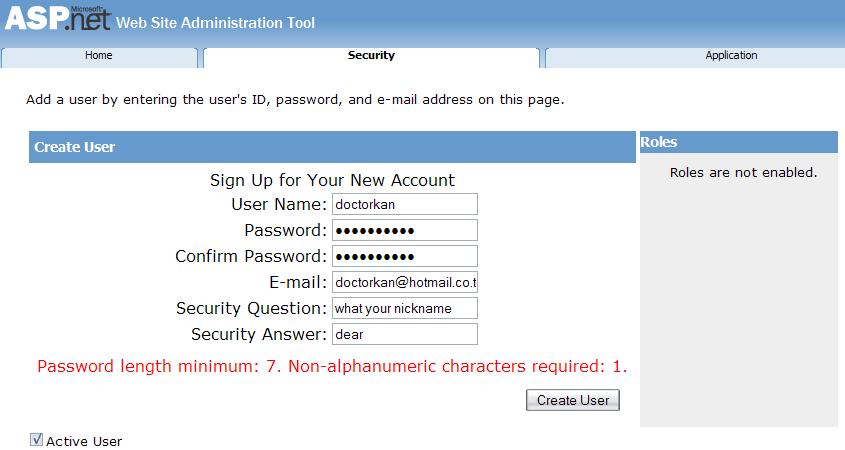Click the Web Site Administration Tool title
The height and width of the screenshot is (450, 845).
click(215, 23)
